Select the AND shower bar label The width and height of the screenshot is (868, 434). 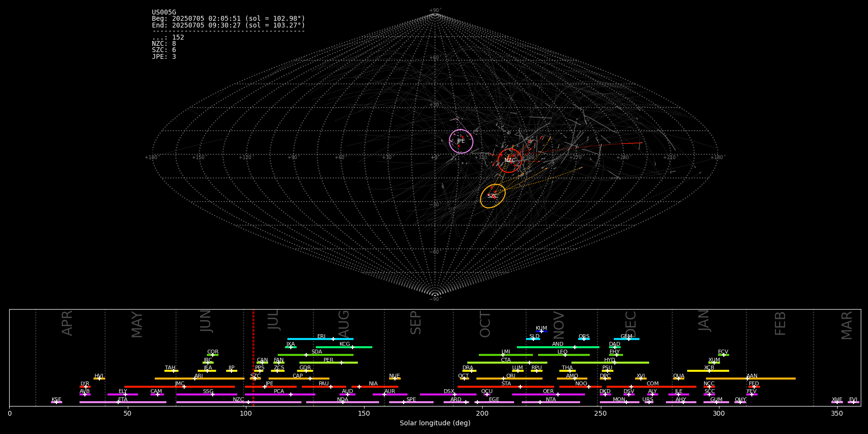558,344
